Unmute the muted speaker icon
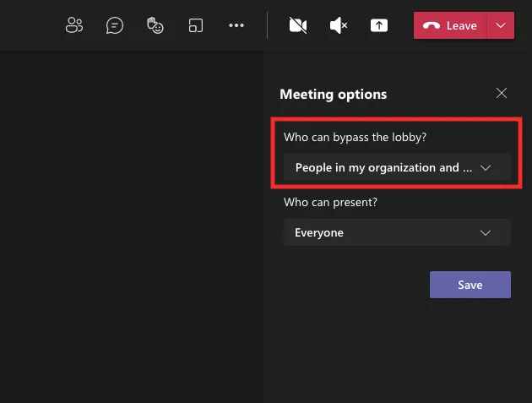 pyautogui.click(x=339, y=25)
